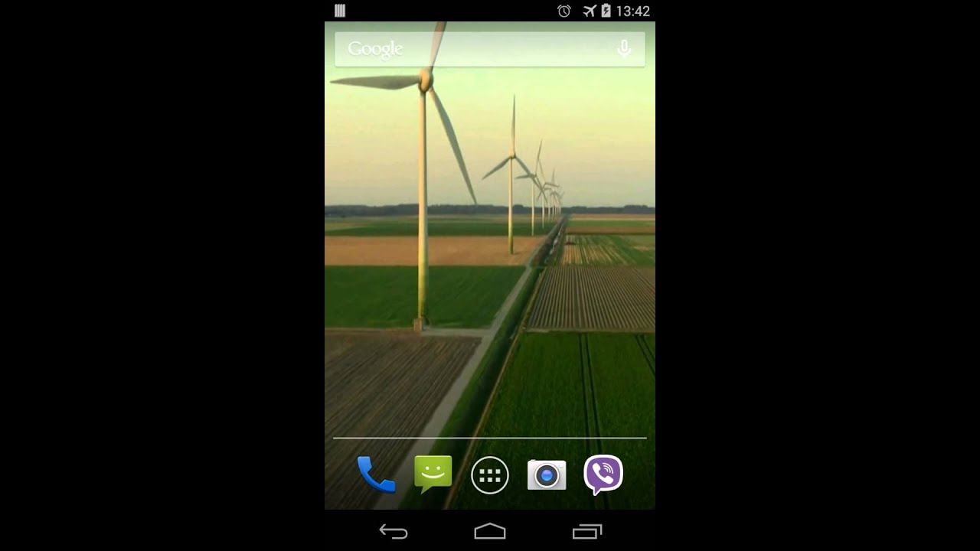Open the app drawer grid
The width and height of the screenshot is (980, 551).
(x=490, y=475)
